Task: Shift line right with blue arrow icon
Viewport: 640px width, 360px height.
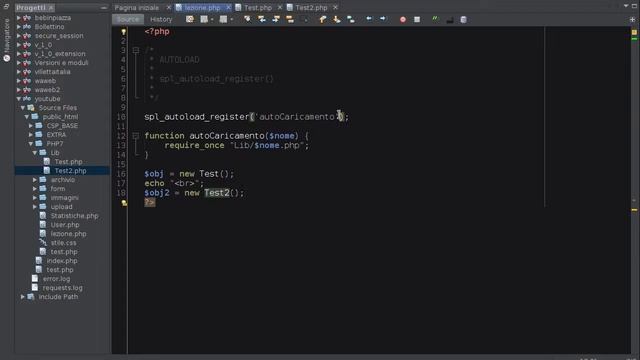Action: [x=383, y=19]
